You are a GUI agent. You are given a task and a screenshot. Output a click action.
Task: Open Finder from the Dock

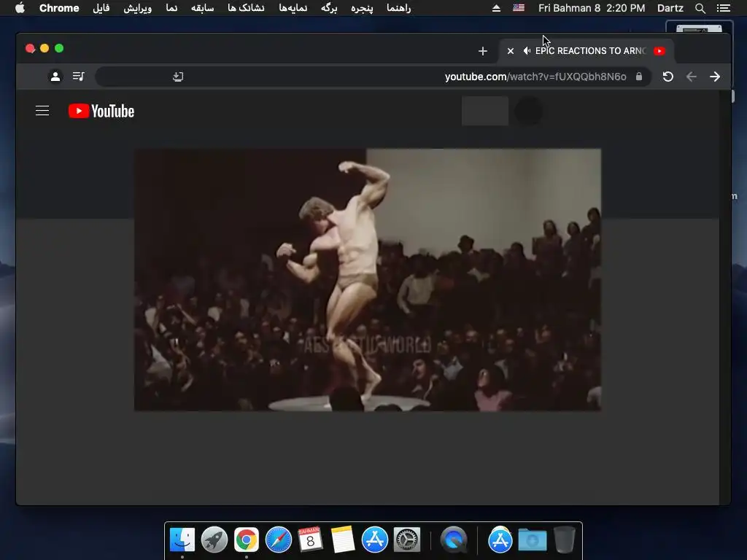pos(182,540)
